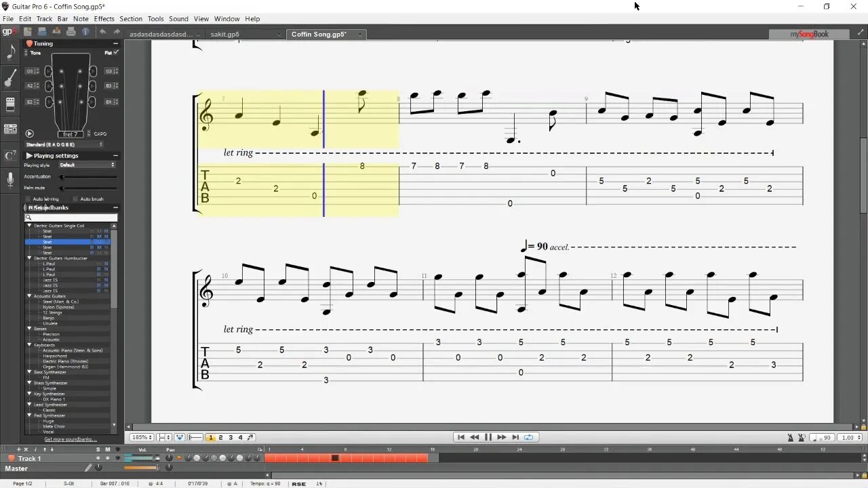Click the Track 1 guitar pick icon

coord(11,459)
